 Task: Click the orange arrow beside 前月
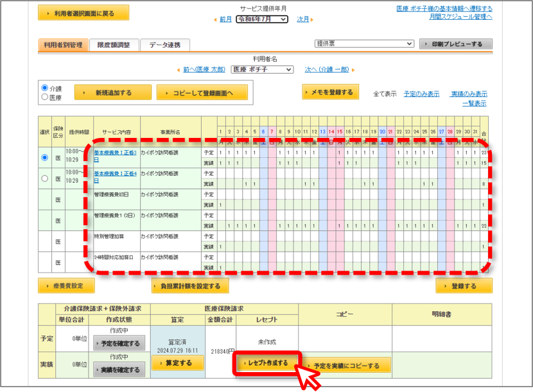215,20
